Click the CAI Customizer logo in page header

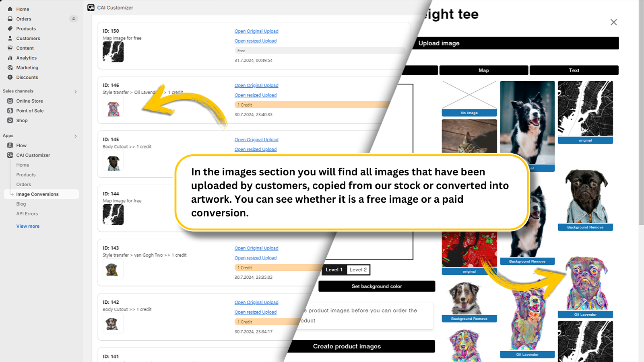click(x=91, y=8)
